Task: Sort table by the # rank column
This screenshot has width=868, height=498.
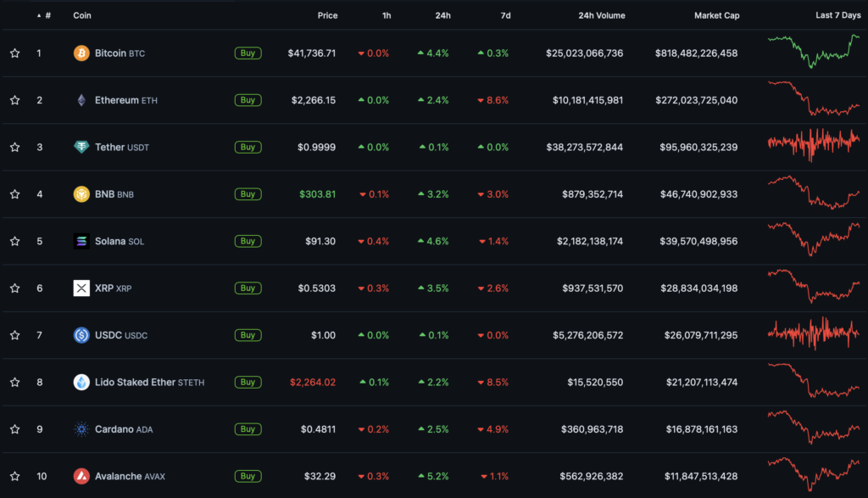Action: (47, 15)
